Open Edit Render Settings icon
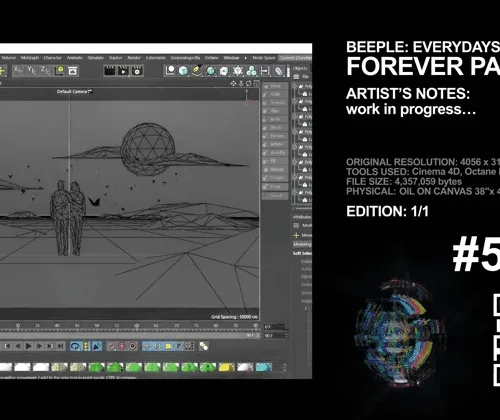The width and height of the screenshot is (500, 420). pos(137,71)
